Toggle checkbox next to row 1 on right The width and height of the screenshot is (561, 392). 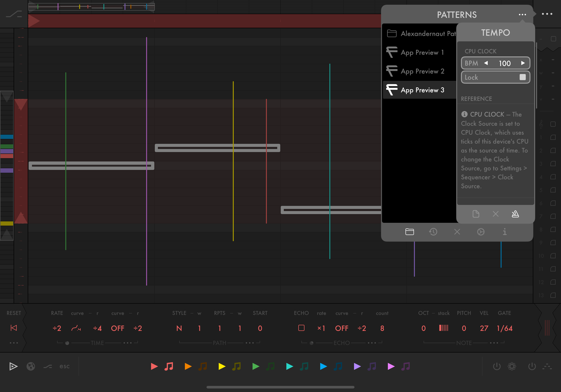[553, 137]
